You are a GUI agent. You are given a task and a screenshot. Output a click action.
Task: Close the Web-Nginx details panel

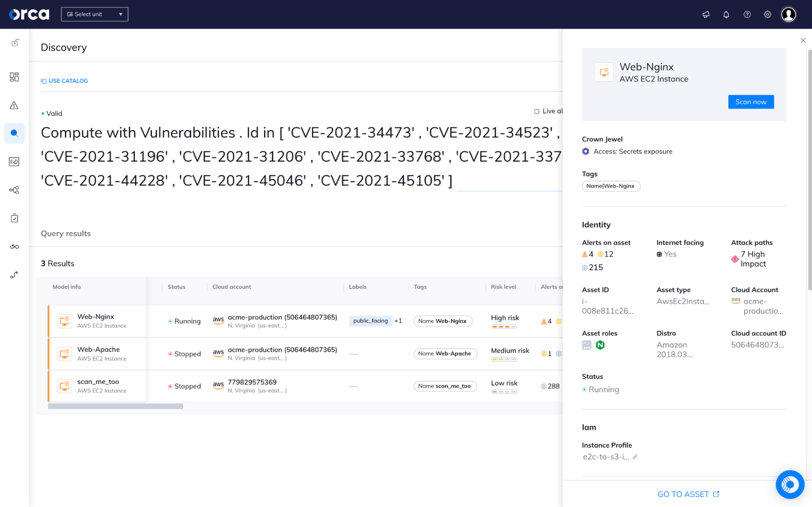(x=803, y=40)
